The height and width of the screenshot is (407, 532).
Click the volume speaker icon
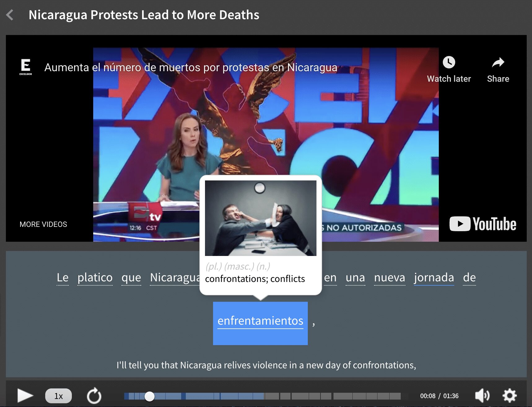pos(481,395)
